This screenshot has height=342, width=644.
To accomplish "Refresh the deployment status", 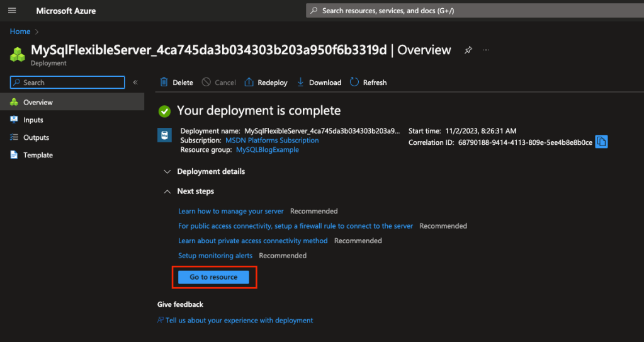I will (368, 83).
